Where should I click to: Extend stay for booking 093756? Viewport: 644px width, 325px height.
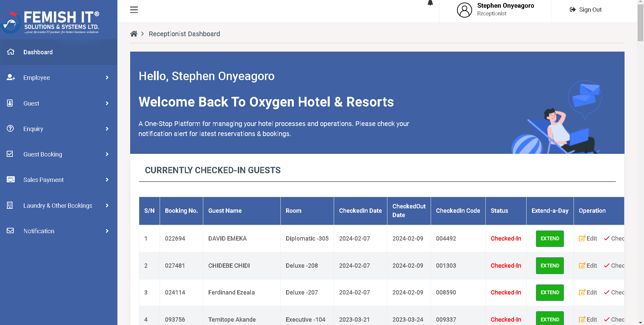[550, 318]
